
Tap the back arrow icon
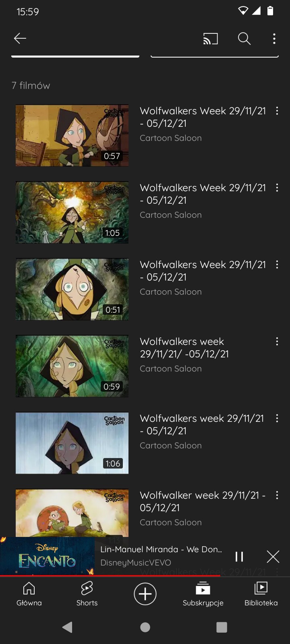[20, 38]
